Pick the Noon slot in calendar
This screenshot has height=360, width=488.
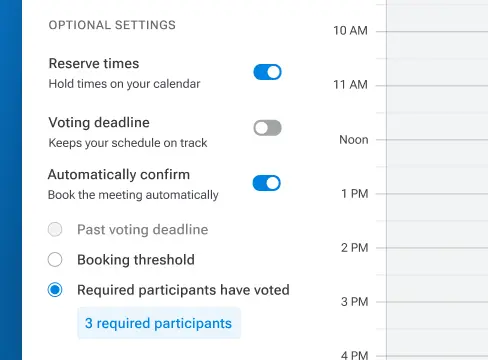point(437,167)
